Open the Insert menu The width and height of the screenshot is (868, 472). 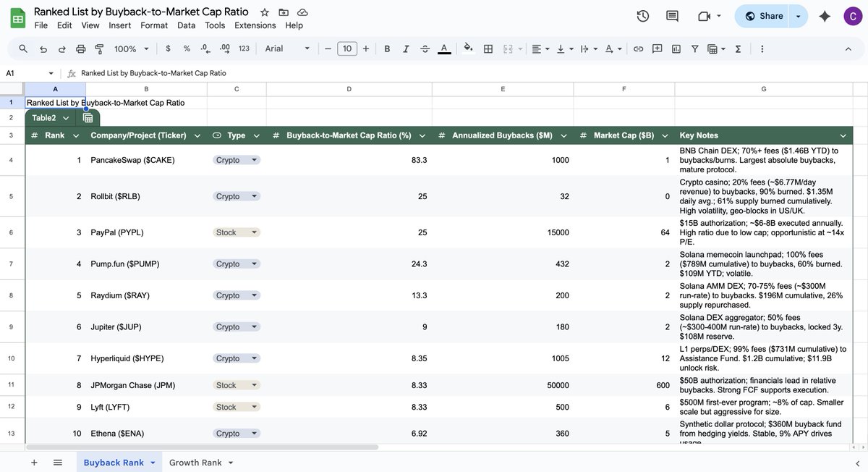(x=120, y=25)
